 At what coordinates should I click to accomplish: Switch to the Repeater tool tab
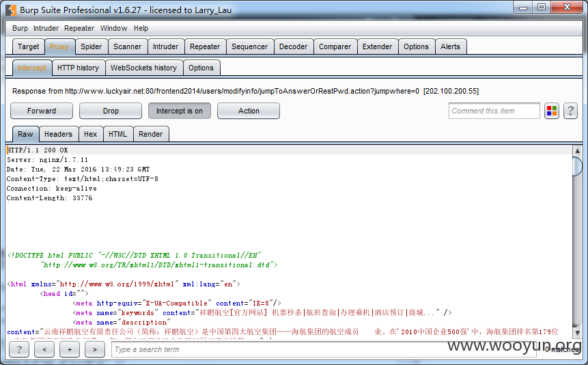tap(205, 46)
